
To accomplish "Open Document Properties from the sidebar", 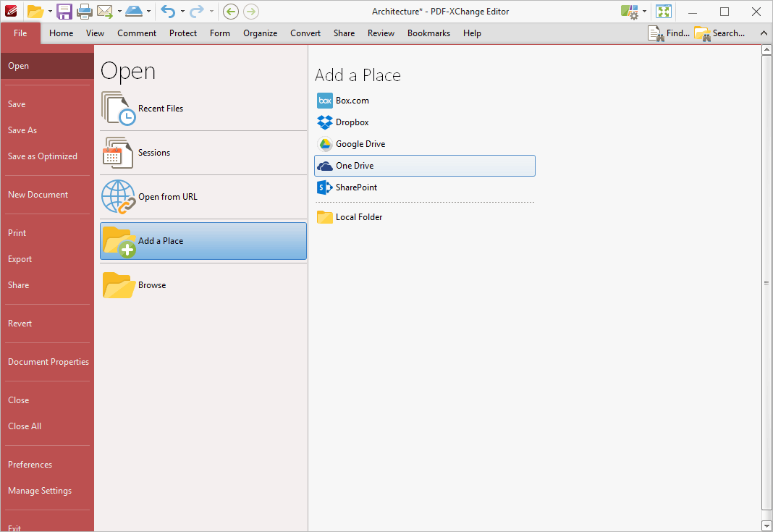I will [48, 362].
